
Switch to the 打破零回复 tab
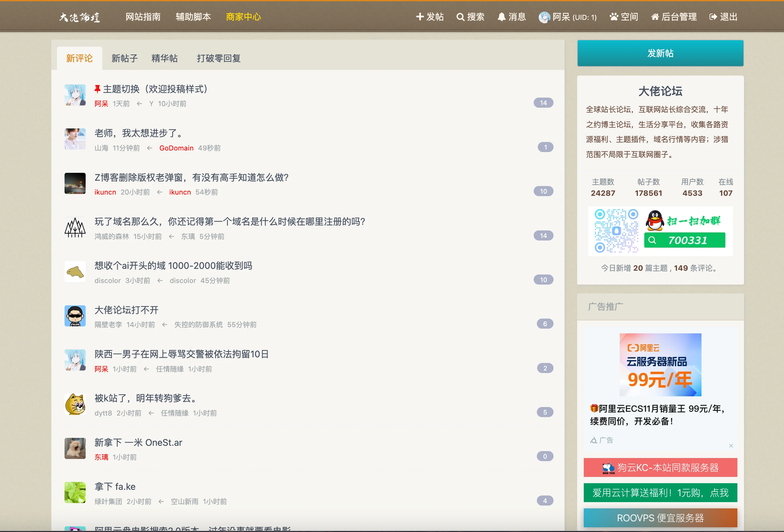219,58
